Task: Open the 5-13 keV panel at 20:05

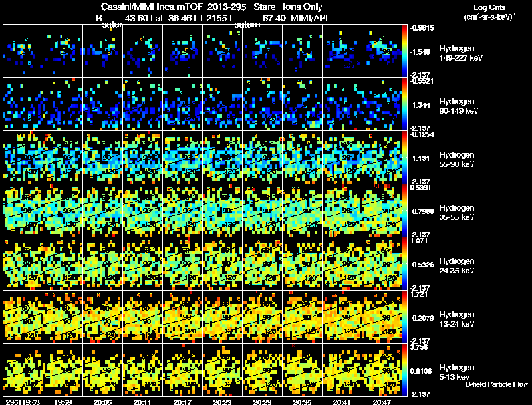Action: click(102, 370)
